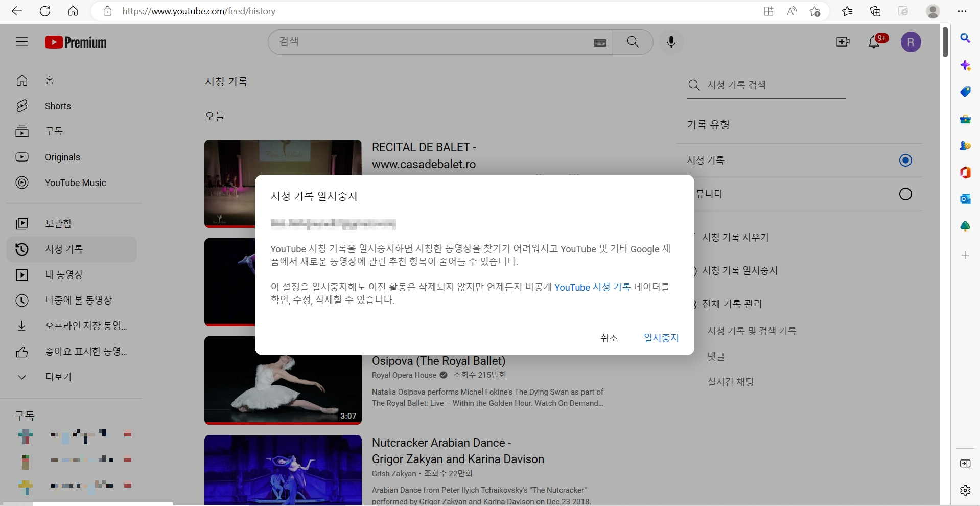Image resolution: width=980 pixels, height=506 pixels.
Task: Click the create video camera icon
Action: (842, 42)
